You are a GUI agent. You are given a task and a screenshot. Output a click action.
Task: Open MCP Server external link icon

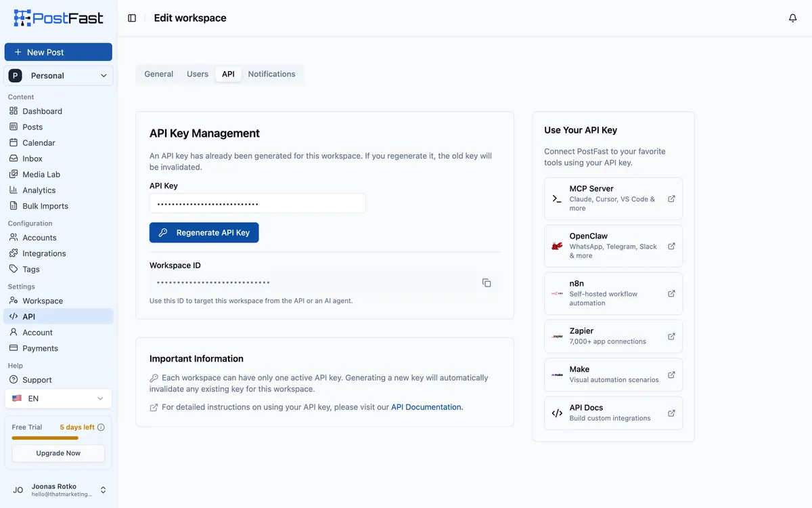pyautogui.click(x=671, y=199)
